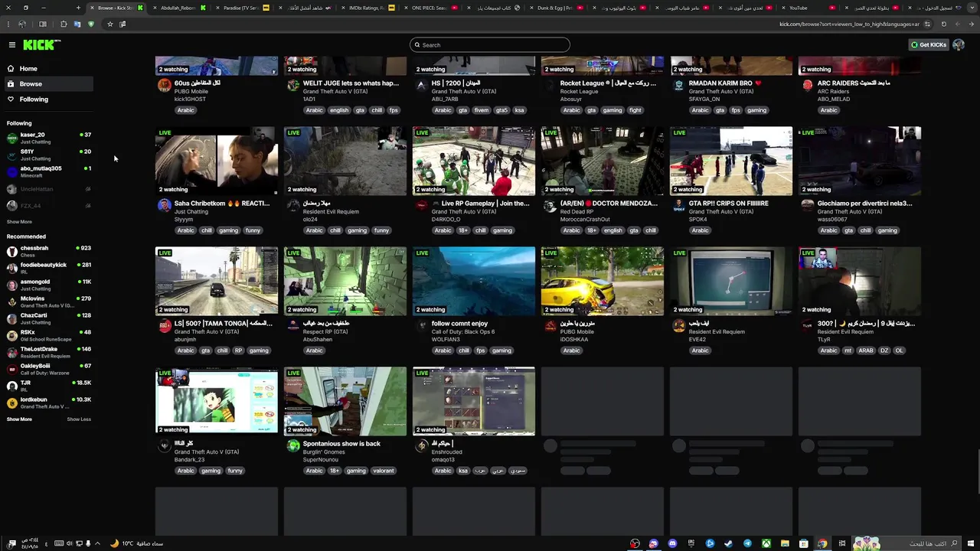Click foodiebeautykick avatar icon
The height and width of the screenshot is (551, 980).
point(11,268)
